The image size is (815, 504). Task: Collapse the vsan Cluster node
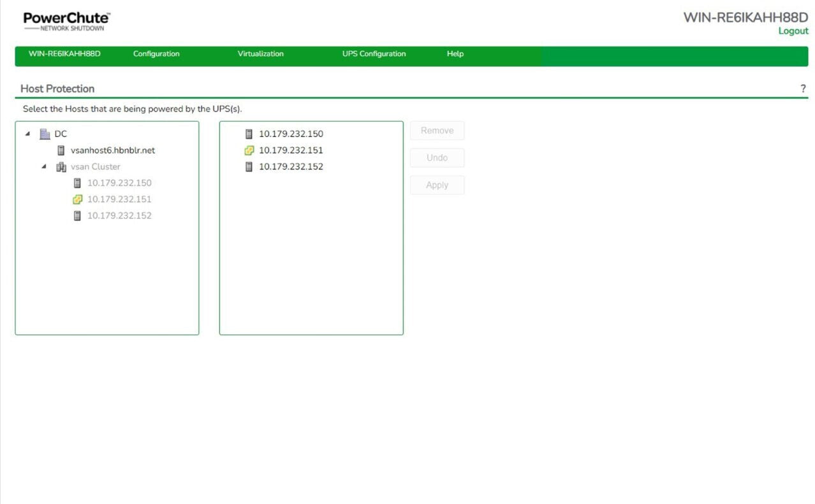tap(44, 167)
